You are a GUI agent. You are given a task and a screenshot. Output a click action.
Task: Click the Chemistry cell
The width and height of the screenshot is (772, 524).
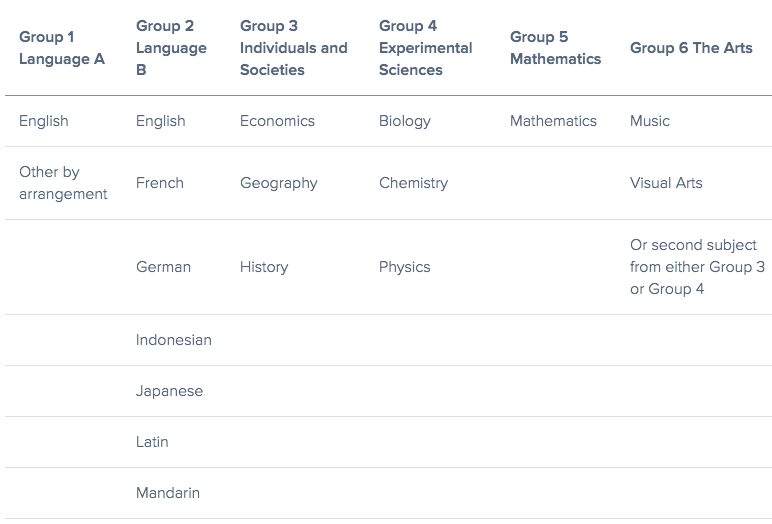click(x=413, y=183)
